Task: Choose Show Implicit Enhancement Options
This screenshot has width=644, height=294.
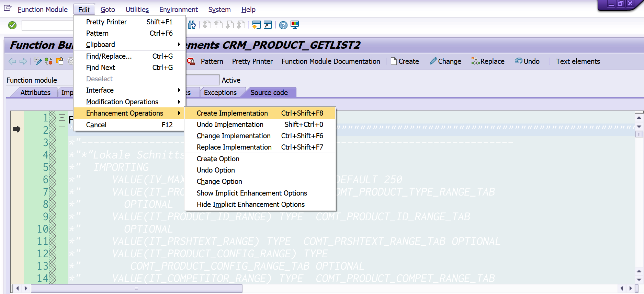Action: tap(260, 193)
